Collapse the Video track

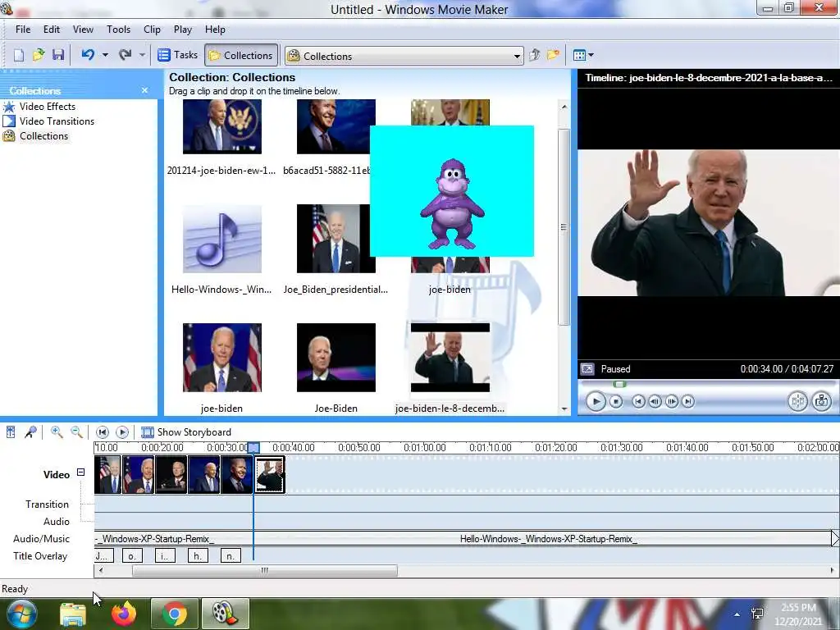coord(81,472)
